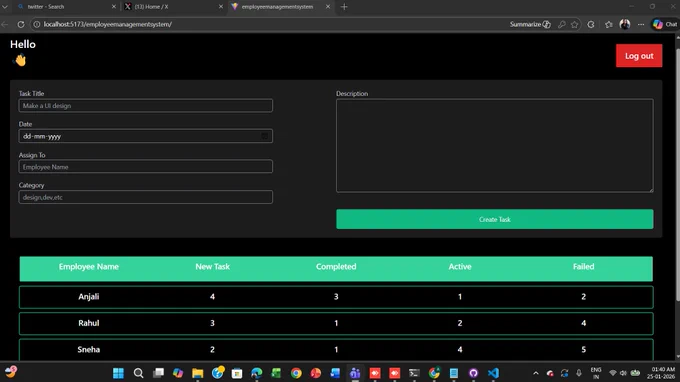The width and height of the screenshot is (680, 382).
Task: Open Microsoft Store from the taskbar
Action: (237, 373)
